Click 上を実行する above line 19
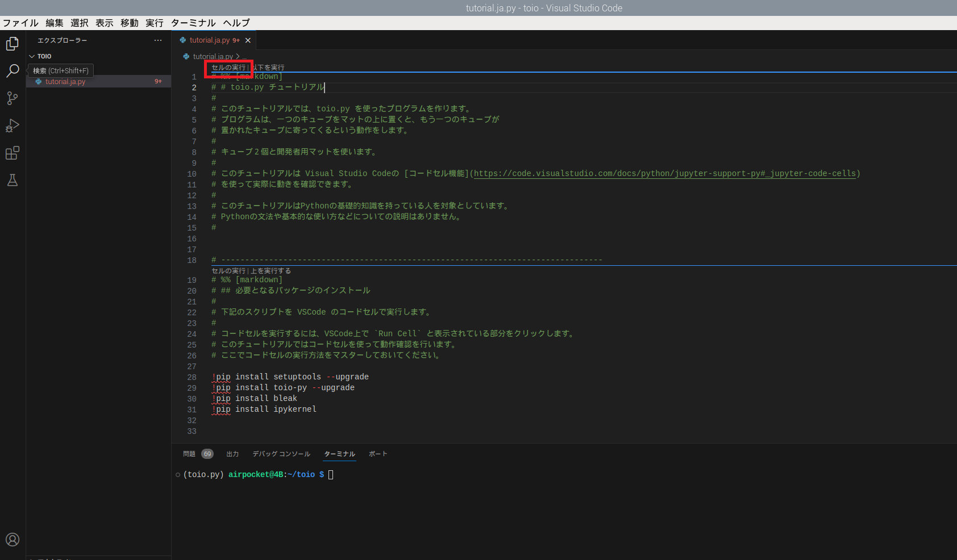957x560 pixels. click(x=271, y=271)
